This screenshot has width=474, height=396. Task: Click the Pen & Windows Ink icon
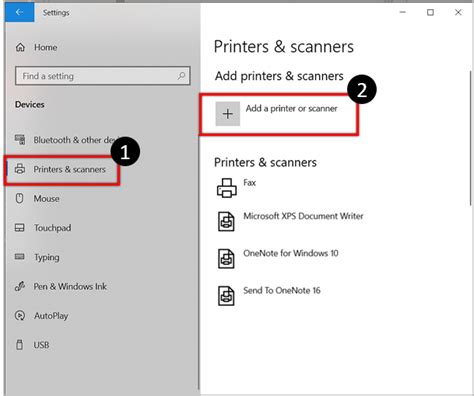(x=20, y=286)
